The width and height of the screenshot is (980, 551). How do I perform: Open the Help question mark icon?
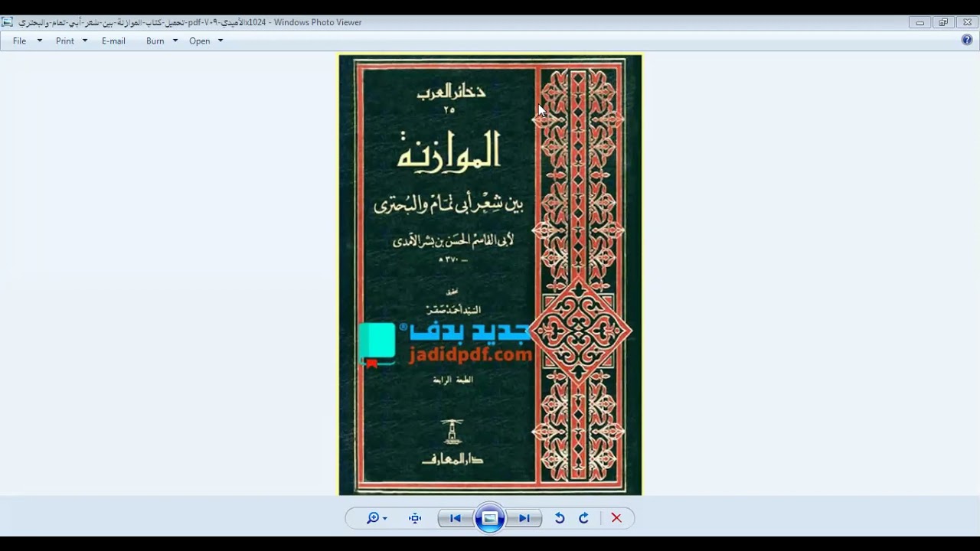[x=967, y=40]
